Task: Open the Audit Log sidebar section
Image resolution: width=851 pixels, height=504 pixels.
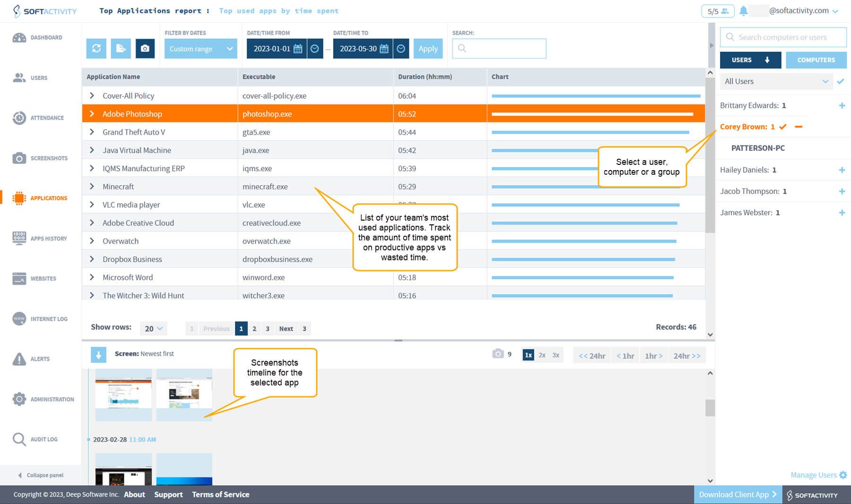Action: point(35,439)
